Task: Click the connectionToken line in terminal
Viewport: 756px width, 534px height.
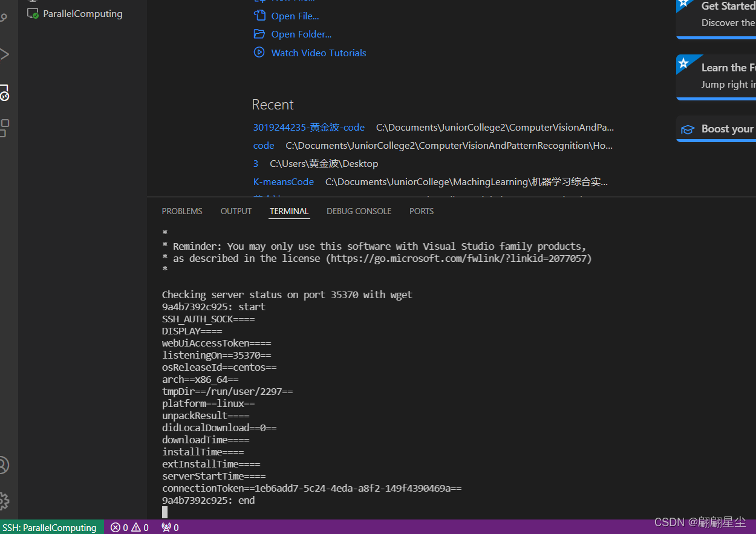Action: pos(311,488)
